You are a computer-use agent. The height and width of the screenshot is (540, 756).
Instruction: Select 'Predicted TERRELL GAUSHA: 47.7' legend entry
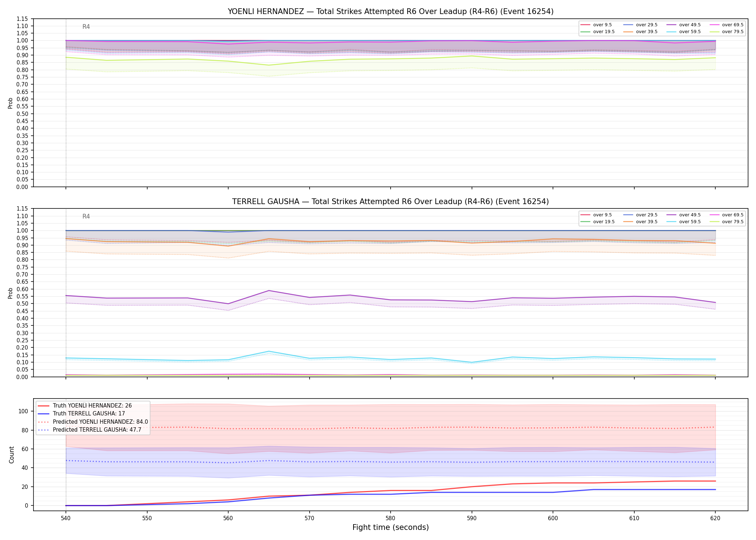[x=90, y=430]
